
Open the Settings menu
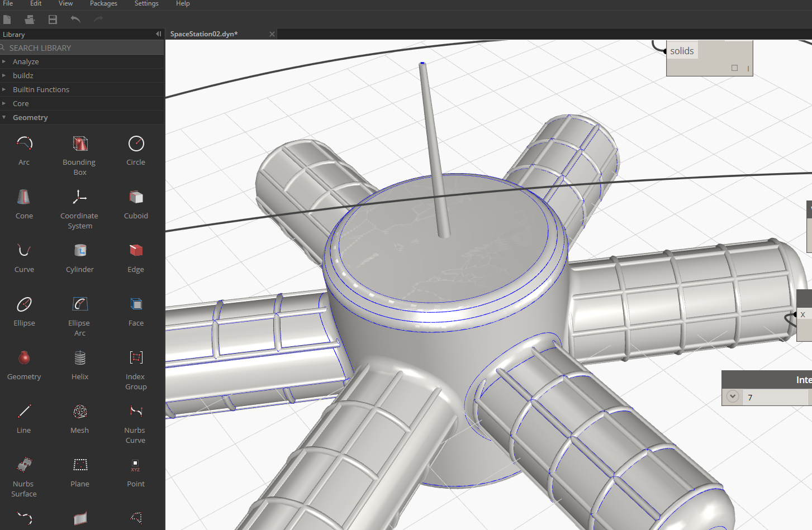(146, 4)
